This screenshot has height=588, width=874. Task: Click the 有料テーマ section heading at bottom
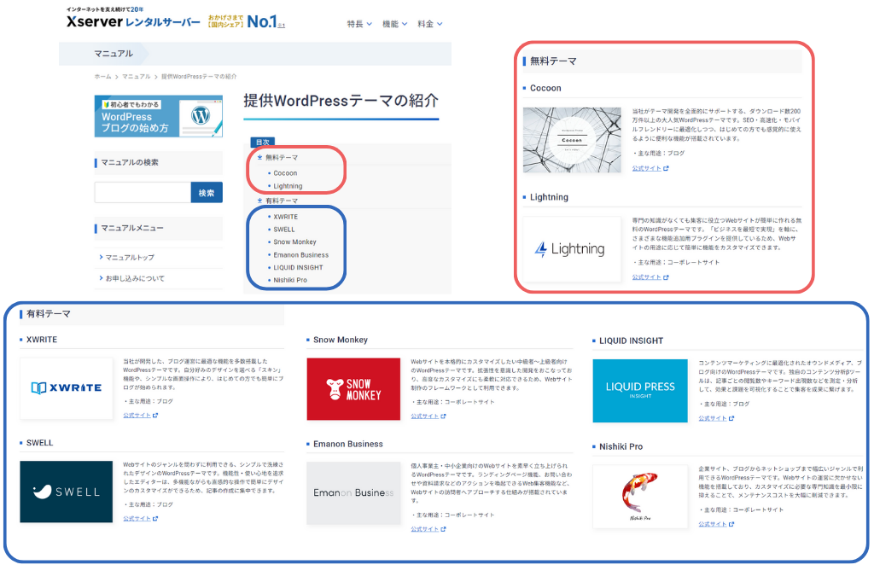[x=49, y=314]
